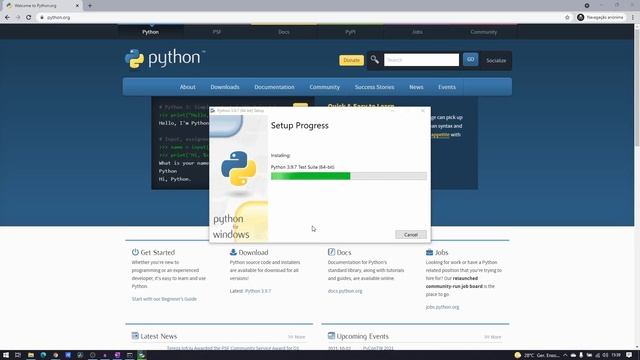Switch to the Jobs top-bar tab
Viewport: 640px width, 360px height.
[x=417, y=32]
